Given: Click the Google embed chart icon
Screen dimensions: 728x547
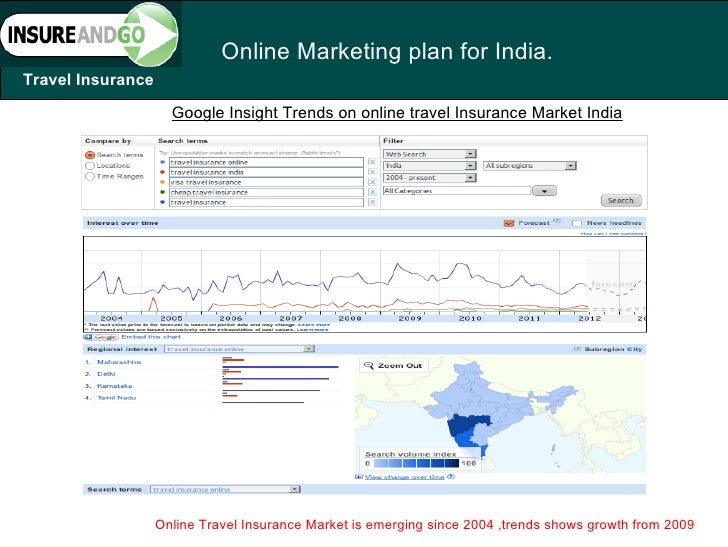Looking at the screenshot, I should pos(101,337).
